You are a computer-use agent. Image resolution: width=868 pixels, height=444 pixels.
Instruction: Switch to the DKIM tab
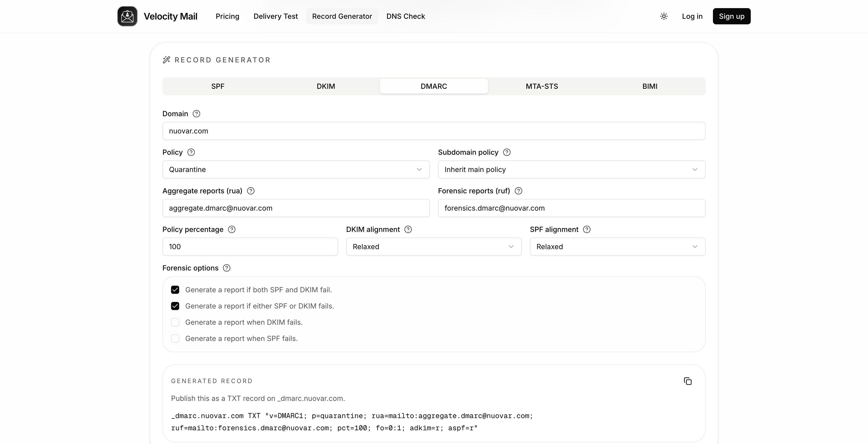coord(326,86)
